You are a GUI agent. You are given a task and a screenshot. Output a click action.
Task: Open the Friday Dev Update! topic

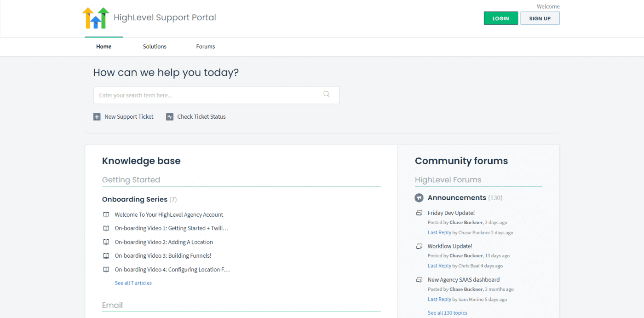[451, 213]
